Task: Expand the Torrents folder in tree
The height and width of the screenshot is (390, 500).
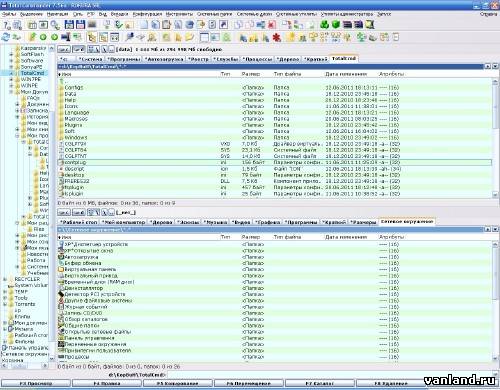Action: [5, 304]
